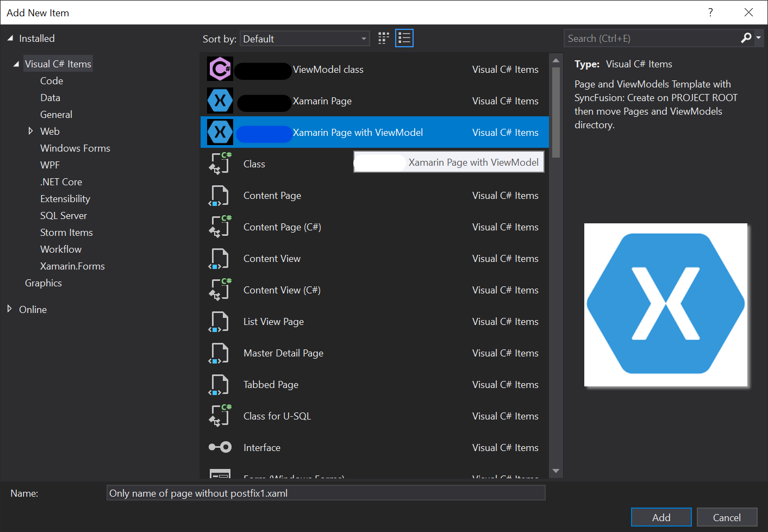
Task: Switch to medium icons grid view
Action: [x=384, y=38]
